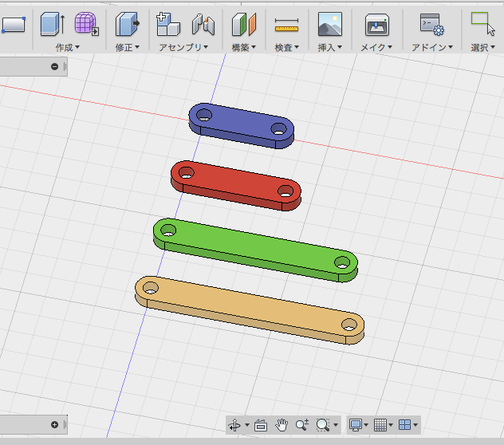The width and height of the screenshot is (504, 445).
Task: Open the Orbit type dropdown arrow
Action: tap(247, 425)
